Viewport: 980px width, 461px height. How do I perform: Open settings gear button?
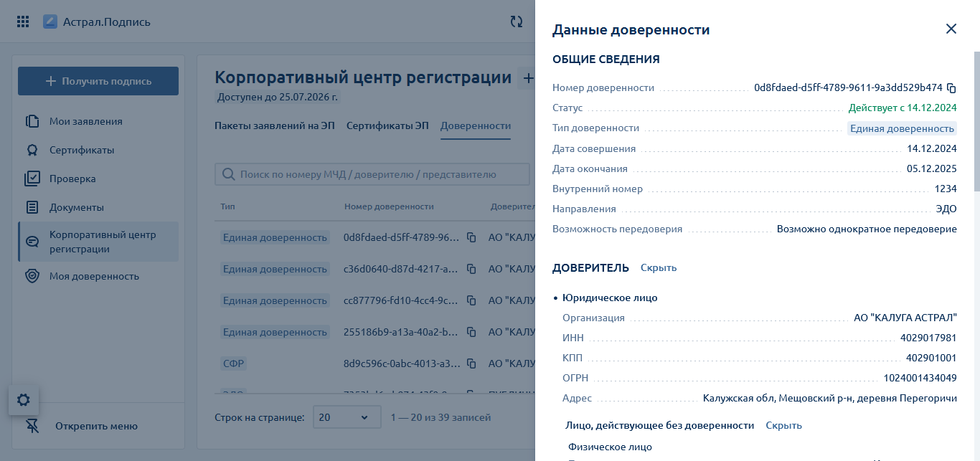[24, 400]
